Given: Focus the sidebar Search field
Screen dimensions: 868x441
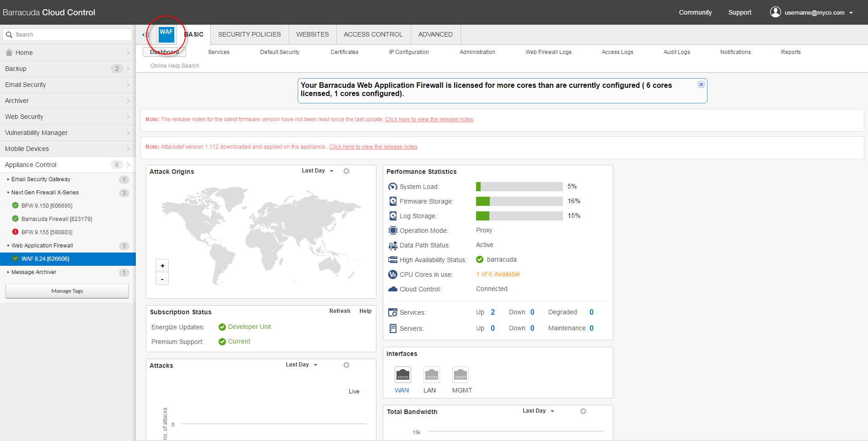Looking at the screenshot, I should [68, 35].
